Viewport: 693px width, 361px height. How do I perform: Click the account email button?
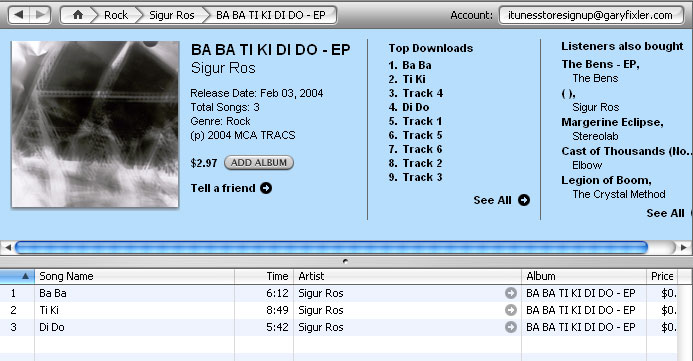pyautogui.click(x=590, y=15)
